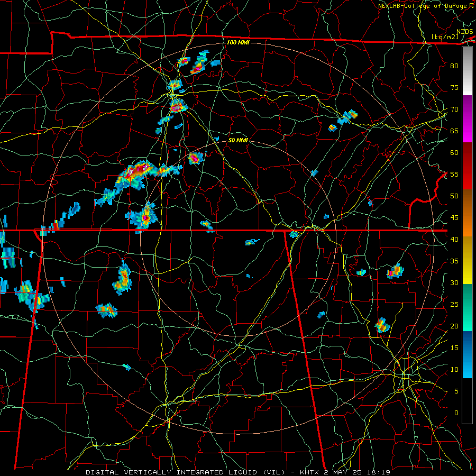Click the 35 value on the color scale
Screen dimensions: 476x476
click(x=454, y=261)
